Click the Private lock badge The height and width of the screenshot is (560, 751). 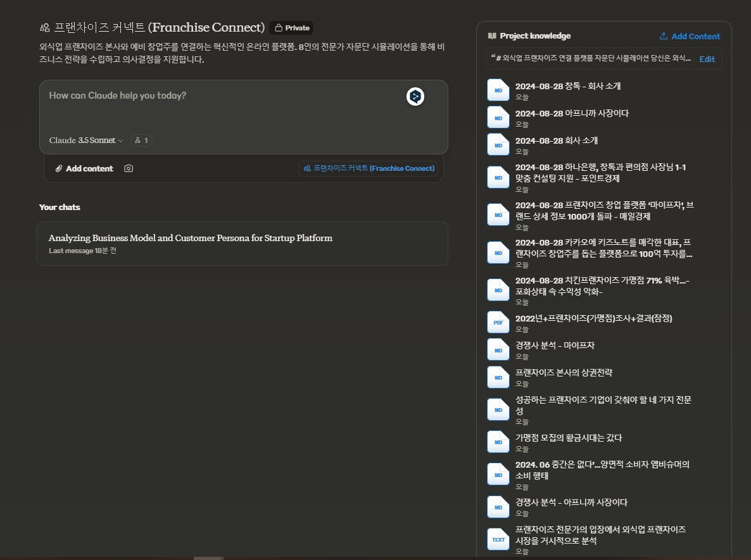click(x=292, y=28)
